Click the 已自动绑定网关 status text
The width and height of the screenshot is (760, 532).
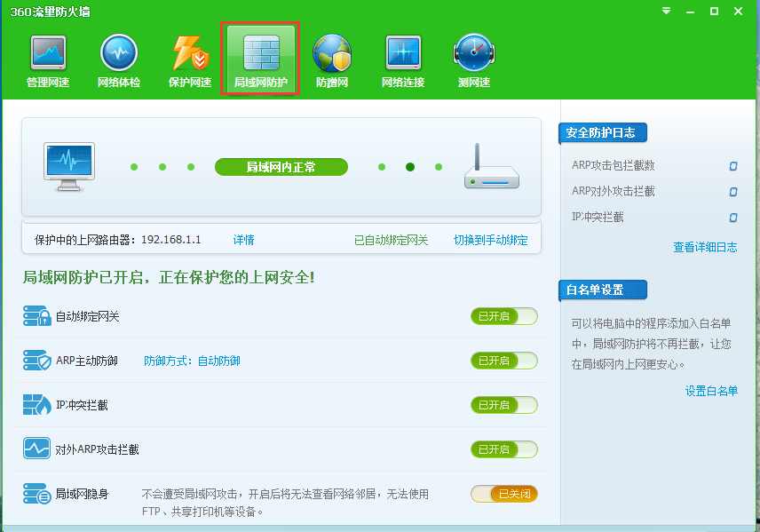pyautogui.click(x=392, y=240)
